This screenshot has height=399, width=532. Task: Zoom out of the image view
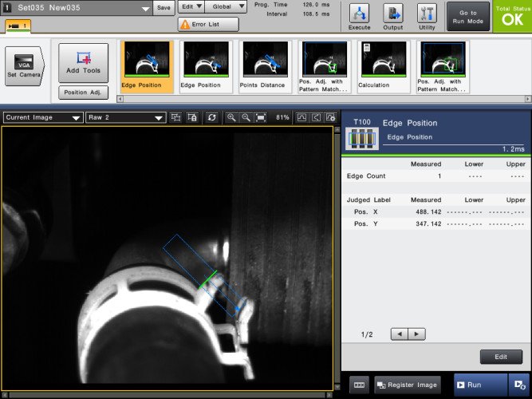[246, 117]
